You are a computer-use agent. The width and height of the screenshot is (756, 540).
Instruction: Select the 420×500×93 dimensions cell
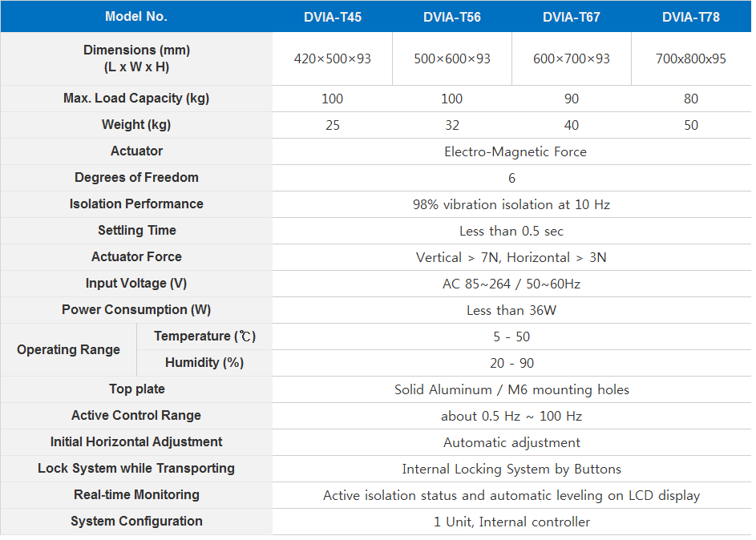pos(332,58)
